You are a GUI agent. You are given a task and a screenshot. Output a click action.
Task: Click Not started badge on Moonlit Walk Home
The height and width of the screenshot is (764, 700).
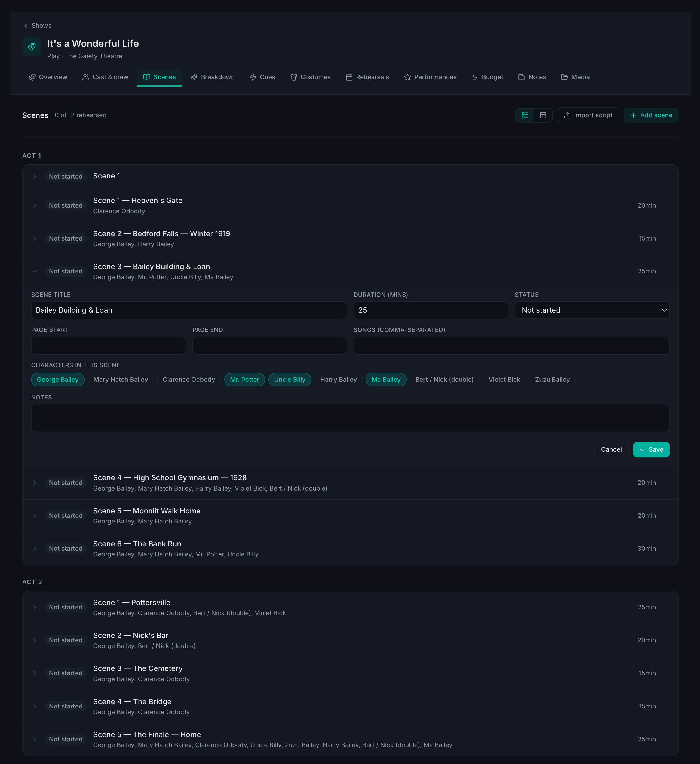click(66, 515)
